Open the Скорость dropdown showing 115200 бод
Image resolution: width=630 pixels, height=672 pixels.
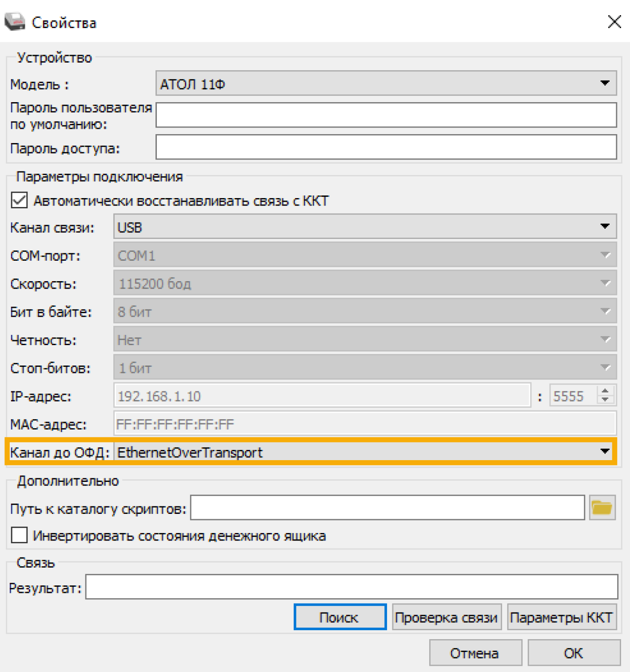click(365, 283)
